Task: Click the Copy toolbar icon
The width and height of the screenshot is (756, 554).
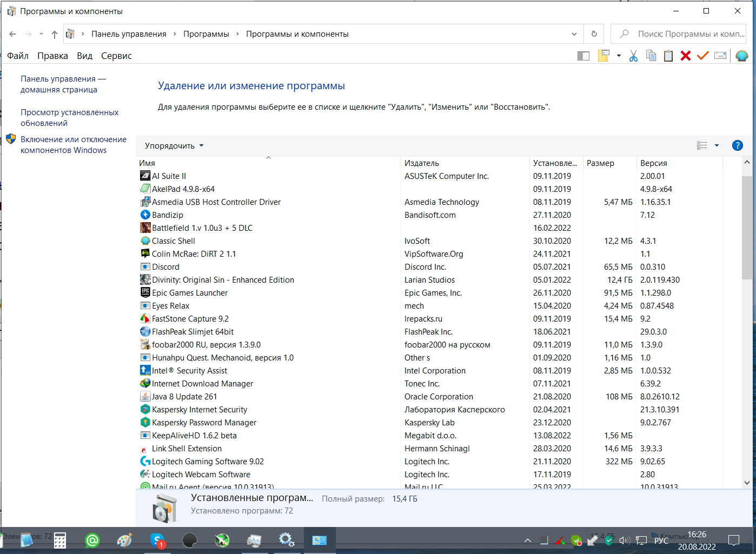Action: (651, 56)
